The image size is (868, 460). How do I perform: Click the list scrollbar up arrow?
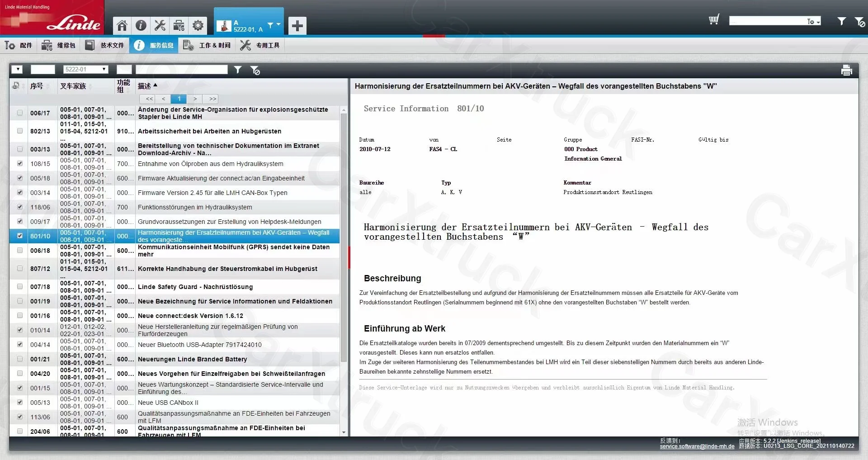pos(344,110)
